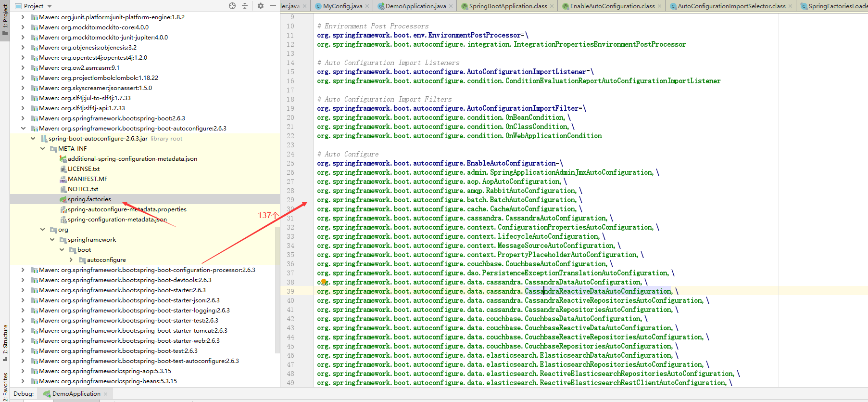The height and width of the screenshot is (402, 868).
Task: Click the META-INF folder icon
Action: click(x=53, y=148)
